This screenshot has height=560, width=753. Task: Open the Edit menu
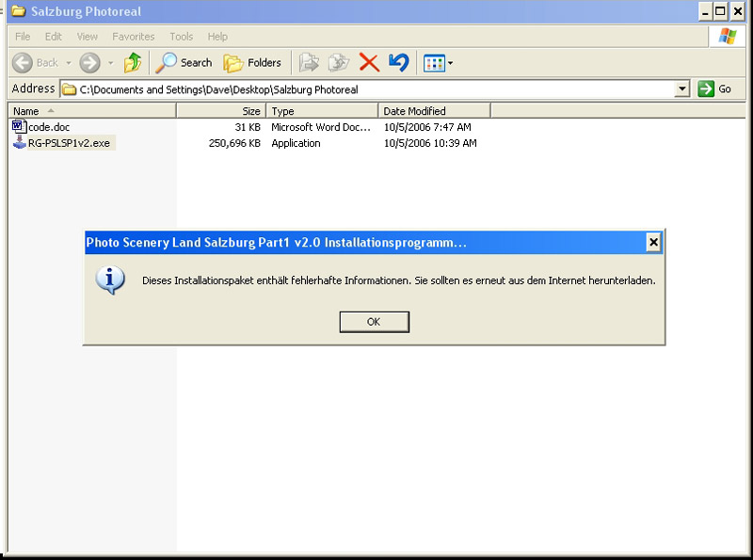(54, 37)
